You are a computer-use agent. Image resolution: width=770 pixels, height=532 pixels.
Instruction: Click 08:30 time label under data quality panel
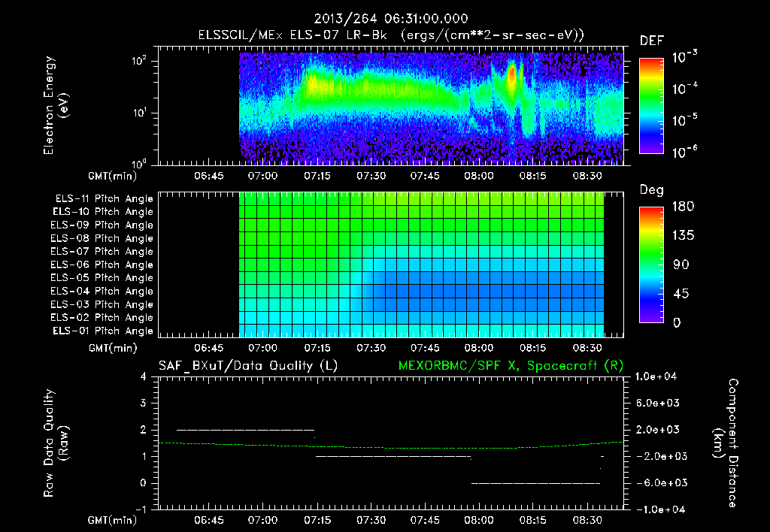click(587, 520)
